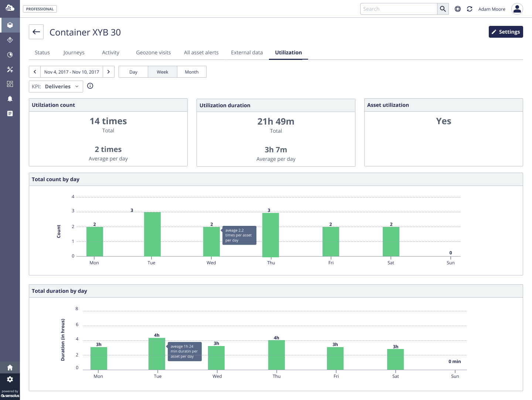Click the back arrow near Container XYB 30

(x=36, y=32)
